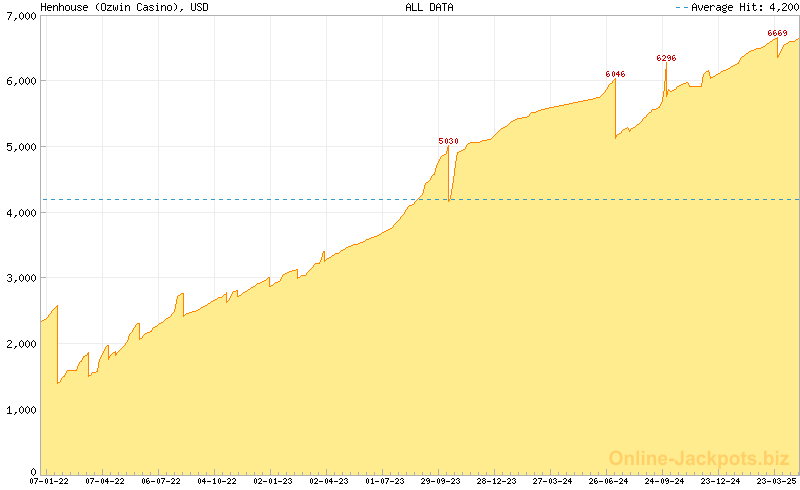Select the 23-03-25 date label

[776, 481]
